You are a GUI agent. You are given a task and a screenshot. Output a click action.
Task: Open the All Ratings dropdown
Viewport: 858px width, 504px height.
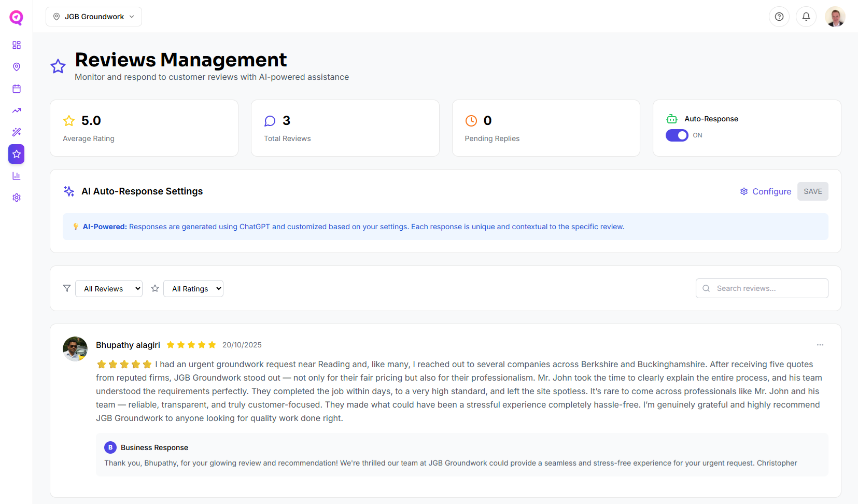pos(193,288)
